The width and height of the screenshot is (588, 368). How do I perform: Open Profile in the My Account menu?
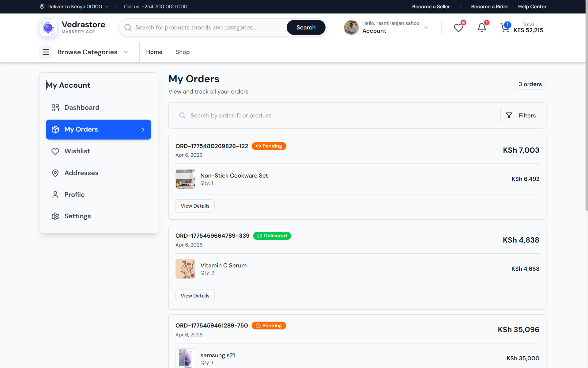tap(99, 195)
